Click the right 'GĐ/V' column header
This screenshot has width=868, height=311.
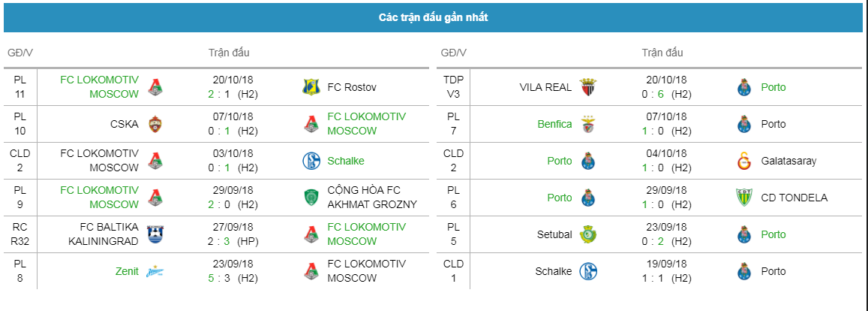pos(454,53)
